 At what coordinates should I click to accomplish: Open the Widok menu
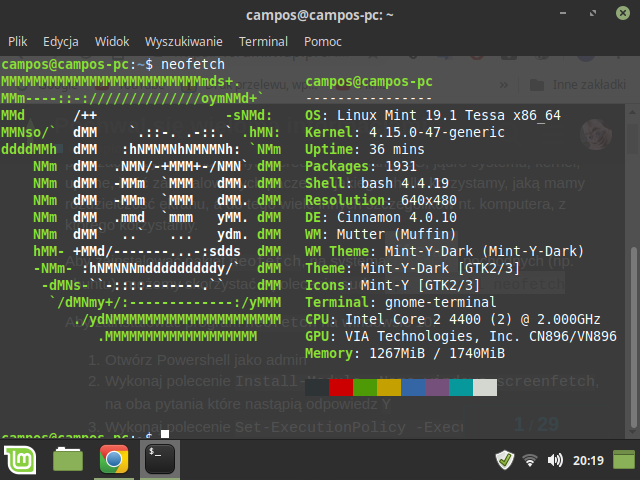point(113,42)
